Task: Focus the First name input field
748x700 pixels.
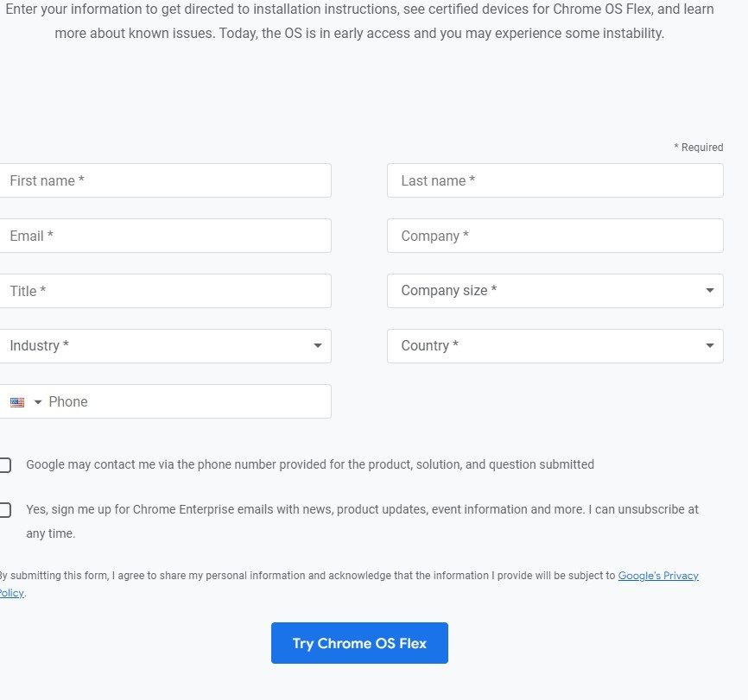Action: [165, 180]
